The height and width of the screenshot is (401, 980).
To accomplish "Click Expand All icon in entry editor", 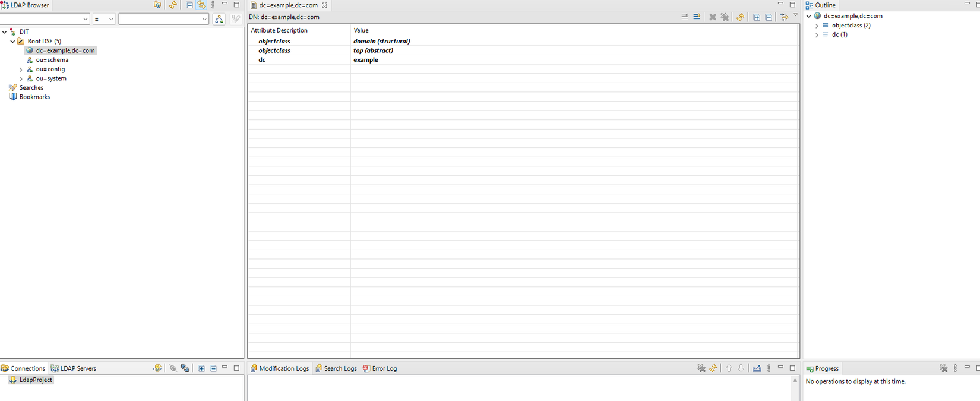I will (x=757, y=17).
